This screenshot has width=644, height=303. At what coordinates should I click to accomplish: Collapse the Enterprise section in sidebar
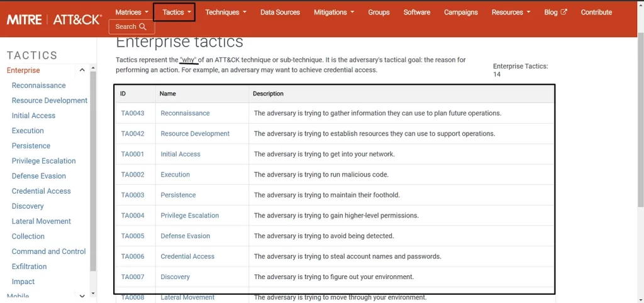coord(82,70)
